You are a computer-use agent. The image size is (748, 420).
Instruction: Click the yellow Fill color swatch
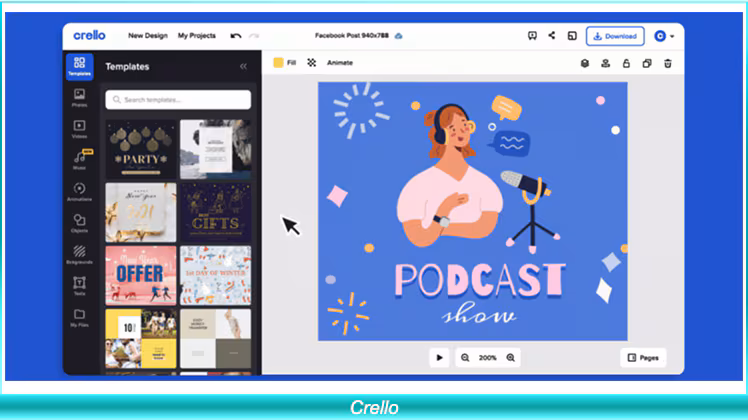coord(278,63)
